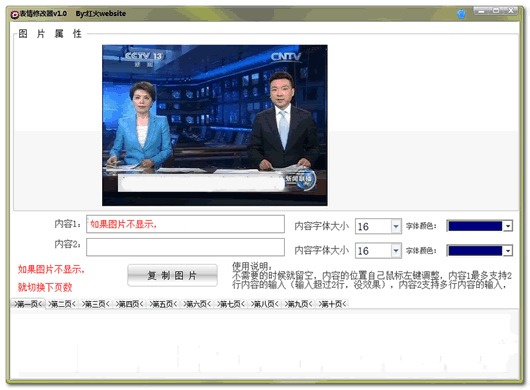Minimize the window
The image size is (530, 390).
point(482,11)
